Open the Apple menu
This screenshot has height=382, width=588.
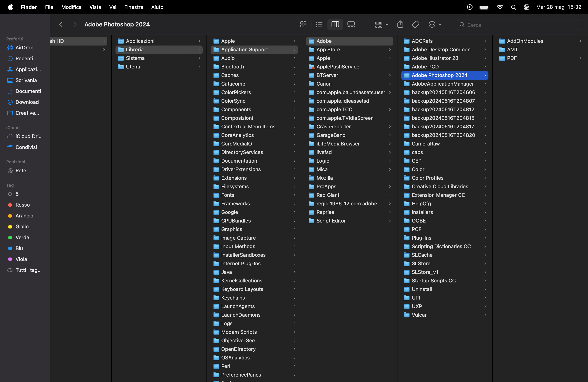click(10, 7)
